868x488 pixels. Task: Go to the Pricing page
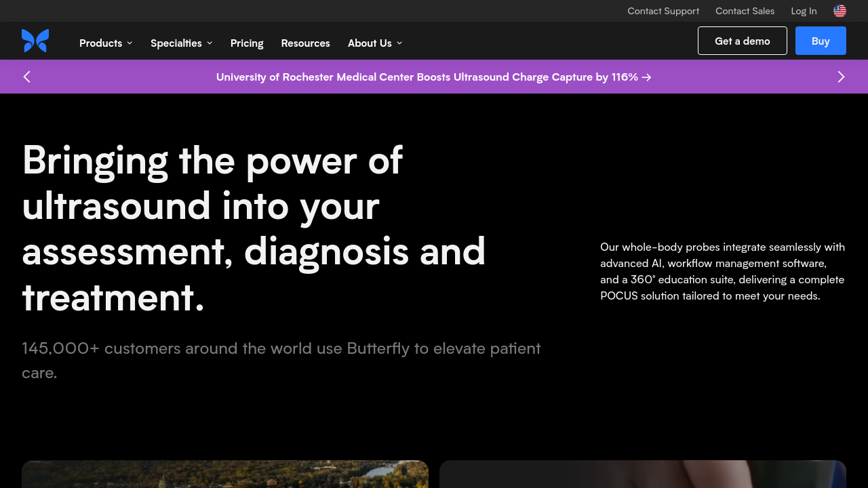[247, 43]
